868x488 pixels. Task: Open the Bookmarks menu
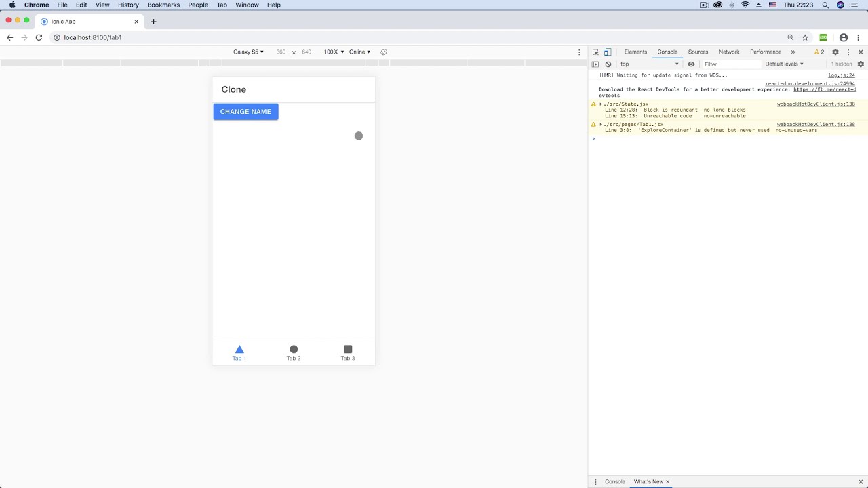coord(163,5)
